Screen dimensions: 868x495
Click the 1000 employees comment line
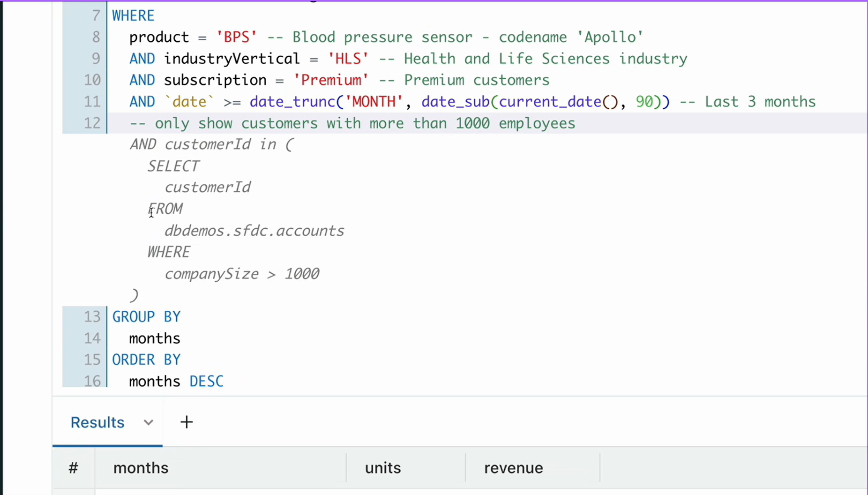[352, 123]
